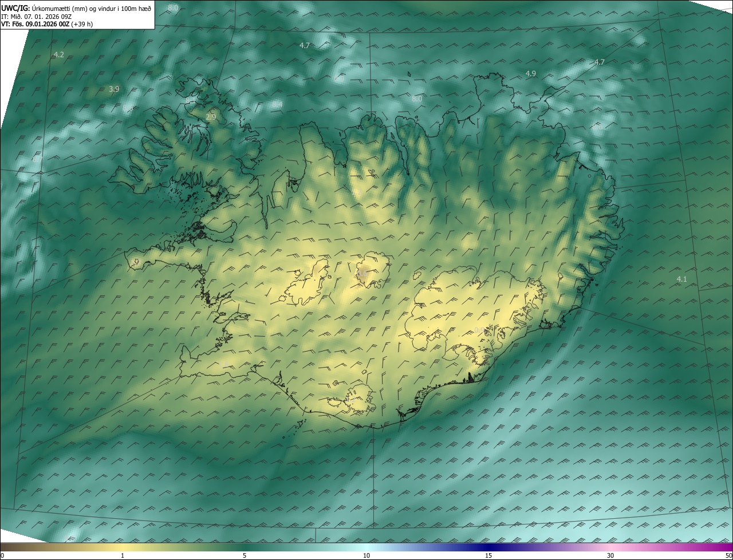The image size is (733, 560).
Task: Click the color scale tick label 1
Action: click(x=123, y=555)
